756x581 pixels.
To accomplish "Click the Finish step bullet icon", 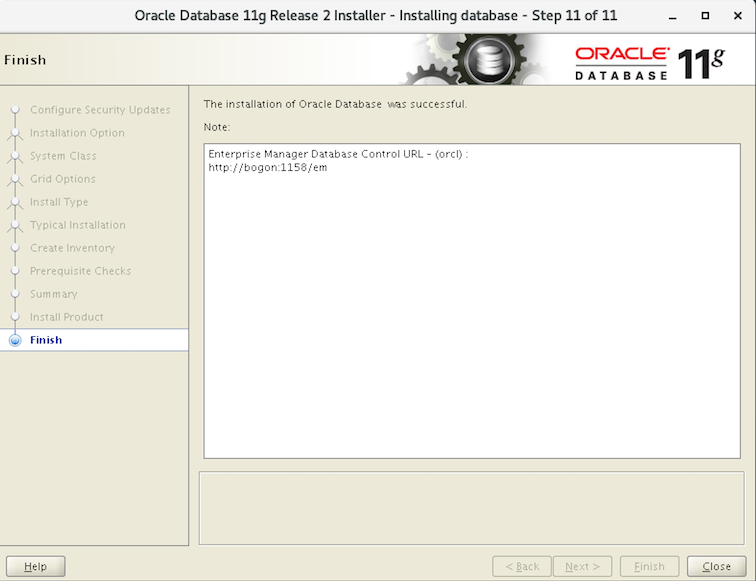I will click(x=15, y=340).
